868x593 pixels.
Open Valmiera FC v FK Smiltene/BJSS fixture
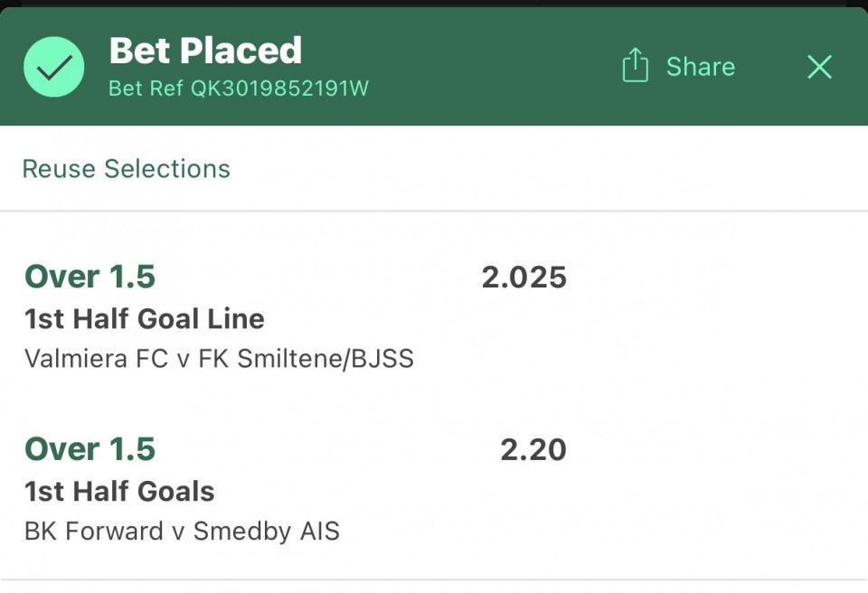coord(219,359)
